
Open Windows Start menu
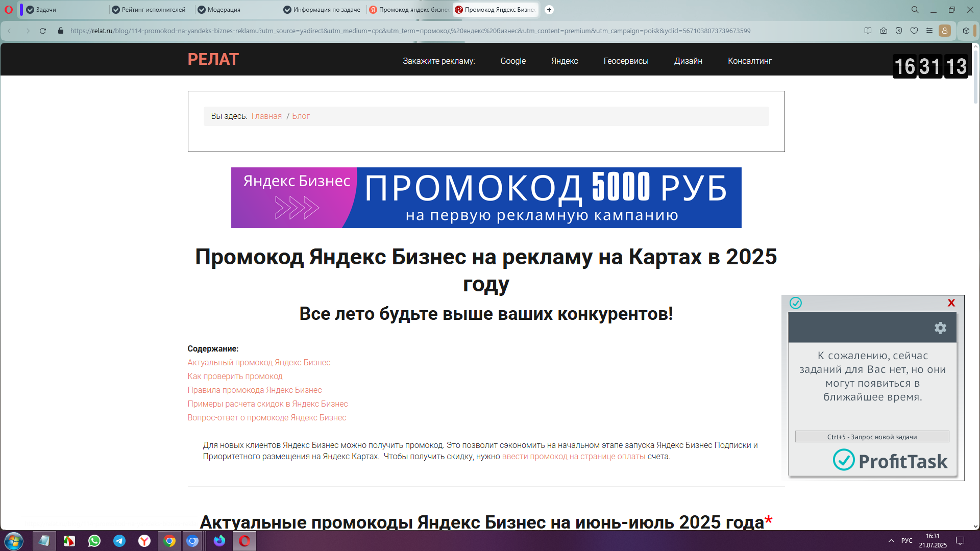[x=14, y=541]
